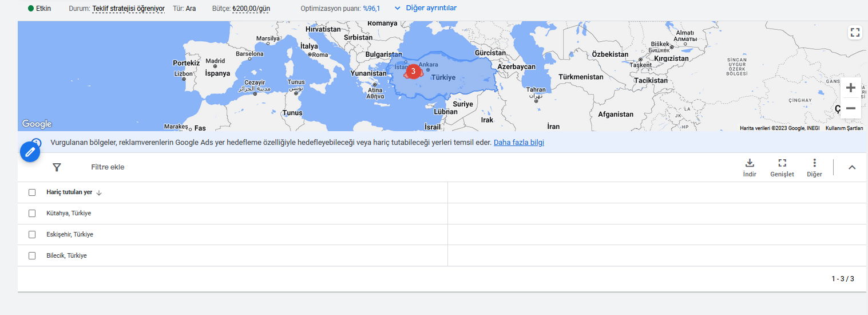Click the blue pencil edit button
The image size is (868, 315).
30,152
